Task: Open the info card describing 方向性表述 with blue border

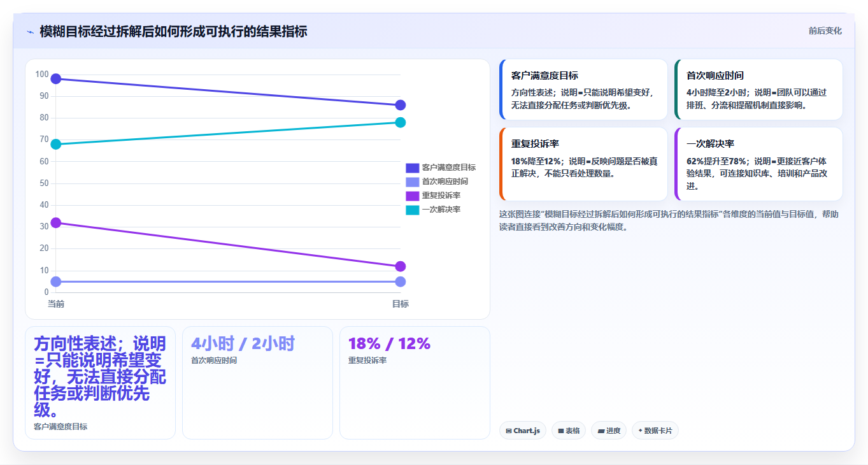Action: (583, 90)
